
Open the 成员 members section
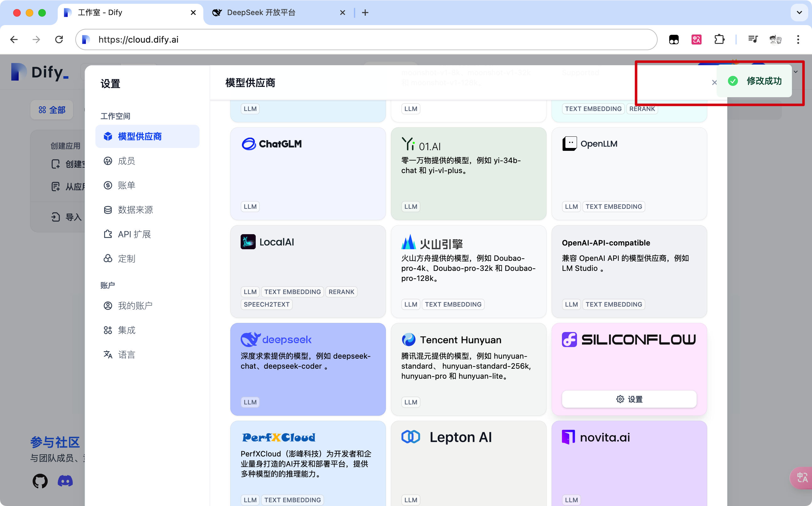click(147, 161)
